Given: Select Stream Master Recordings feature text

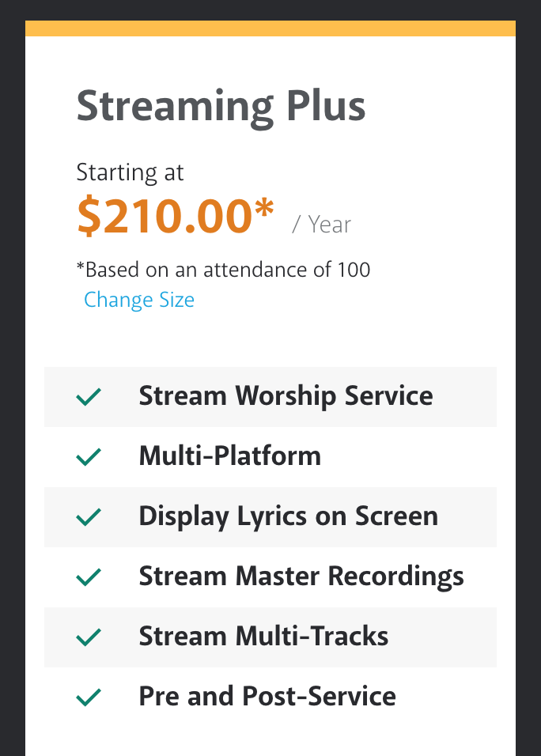Looking at the screenshot, I should pyautogui.click(x=301, y=577).
